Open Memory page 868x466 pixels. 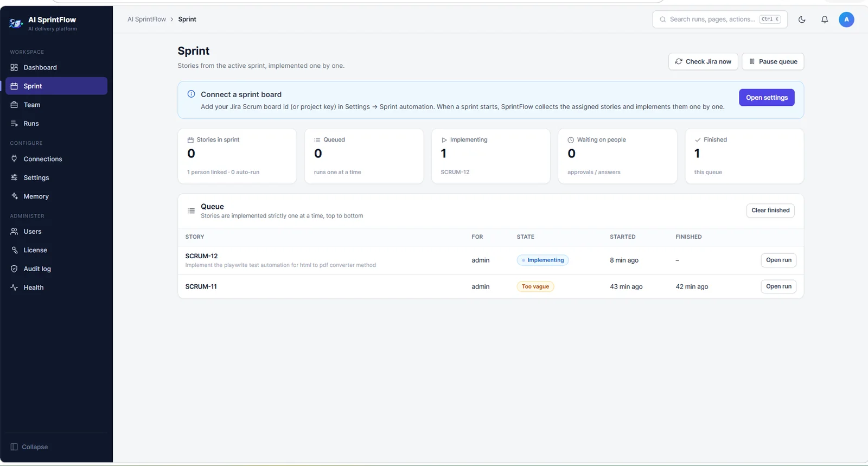tap(56, 196)
